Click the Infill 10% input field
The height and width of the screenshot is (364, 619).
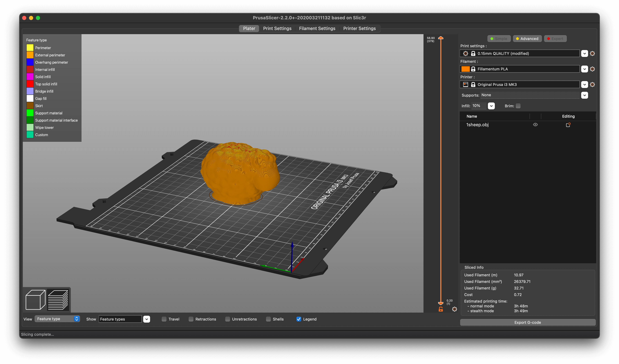[479, 106]
